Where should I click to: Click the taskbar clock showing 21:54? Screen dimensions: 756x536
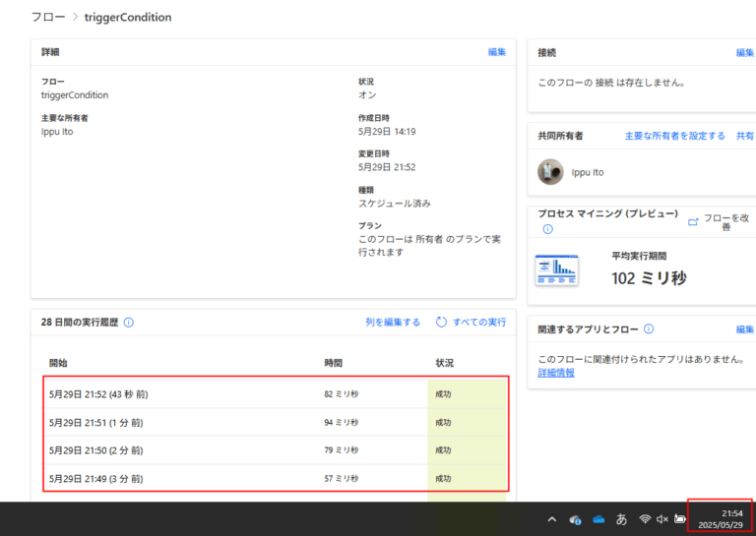click(x=720, y=519)
